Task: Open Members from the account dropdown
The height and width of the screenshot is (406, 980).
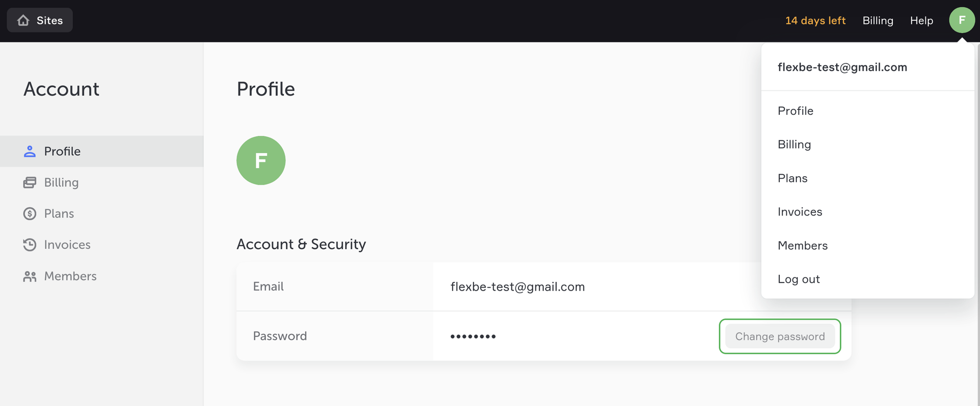Action: point(802,246)
